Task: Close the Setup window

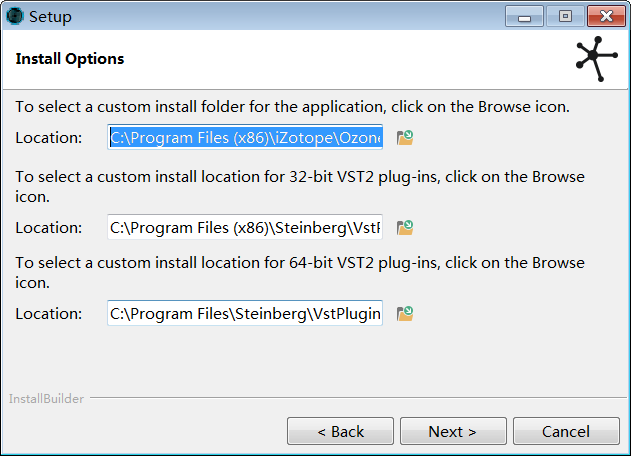Action: click(605, 16)
